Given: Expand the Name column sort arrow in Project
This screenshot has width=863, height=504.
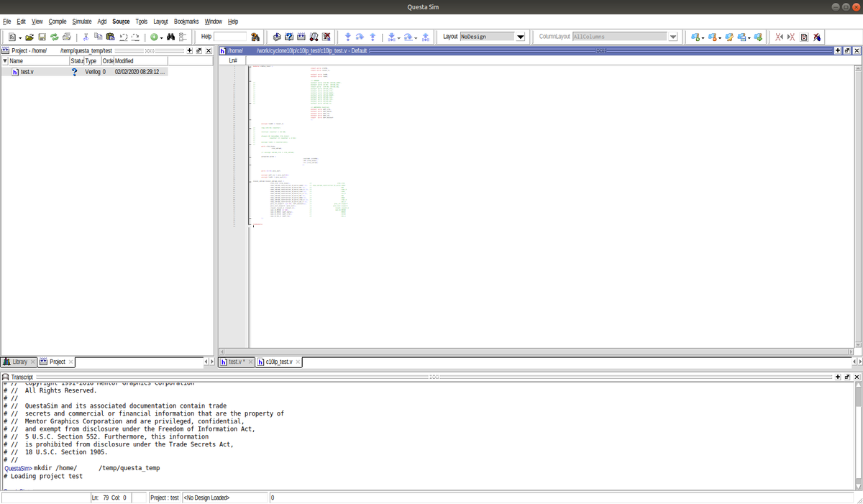Looking at the screenshot, I should pyautogui.click(x=4, y=61).
